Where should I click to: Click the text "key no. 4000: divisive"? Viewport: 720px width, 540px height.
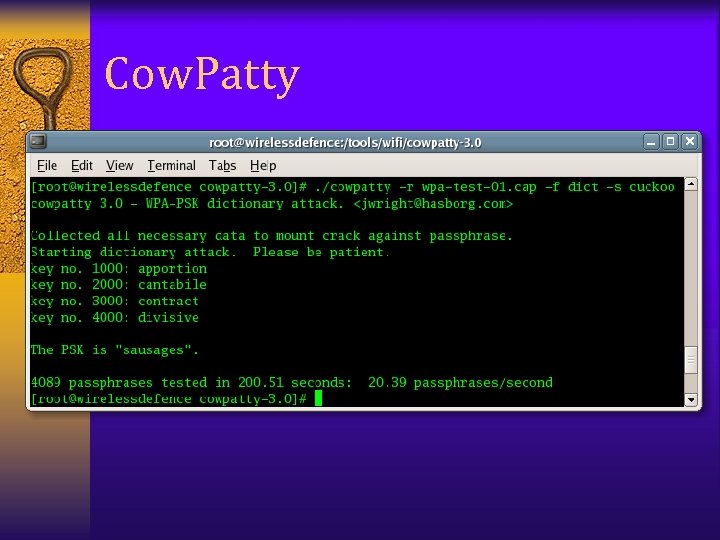pyautogui.click(x=115, y=317)
